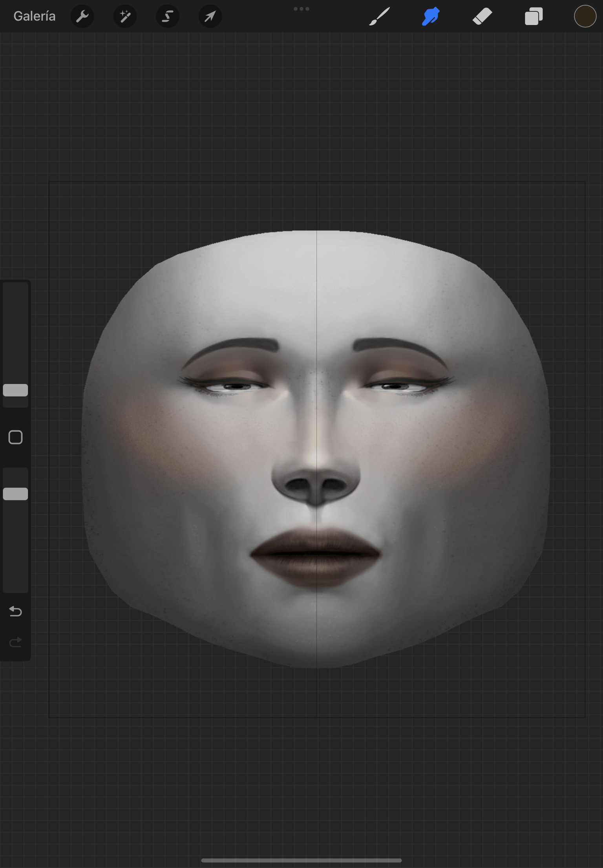Tap the home indicator bar
Image resolution: width=603 pixels, height=868 pixels.
point(301,860)
